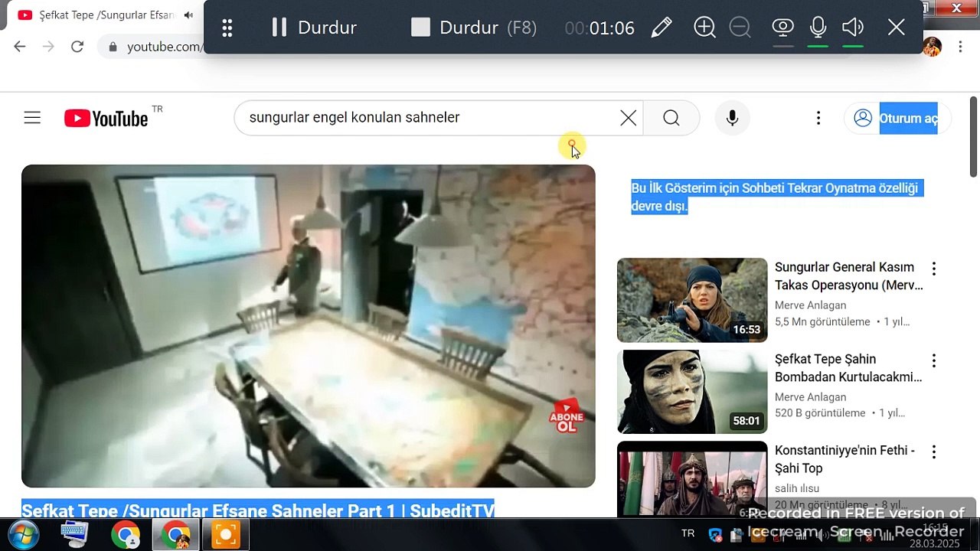This screenshot has height=551, width=980.
Task: Open Merve Anlagan channel under Sungurlar General Kasım
Action: [811, 305]
